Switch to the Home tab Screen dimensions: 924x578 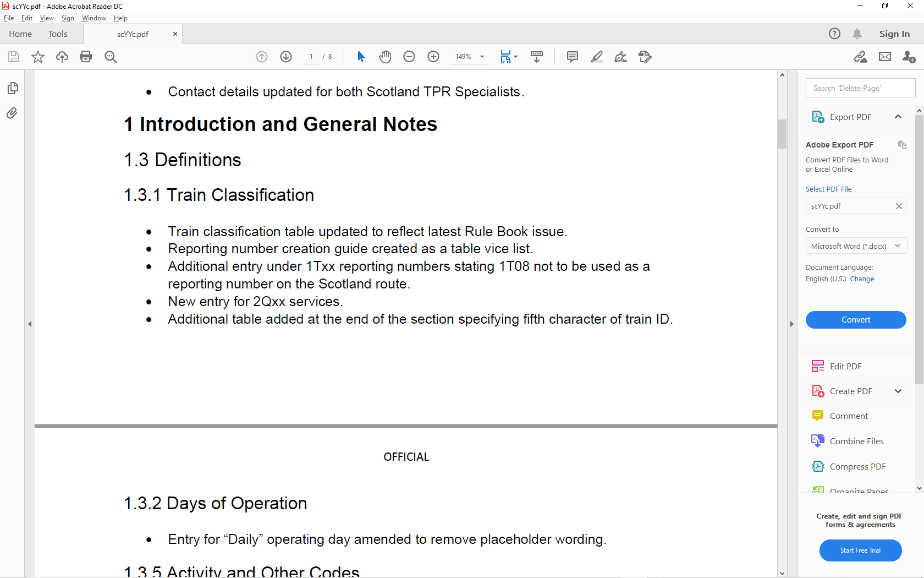(20, 34)
